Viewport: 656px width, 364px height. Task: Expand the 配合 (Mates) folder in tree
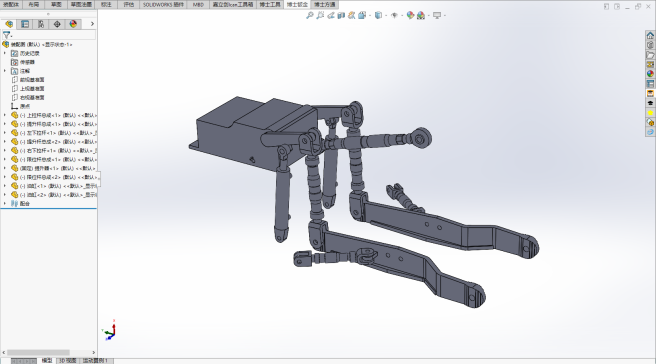click(x=5, y=203)
